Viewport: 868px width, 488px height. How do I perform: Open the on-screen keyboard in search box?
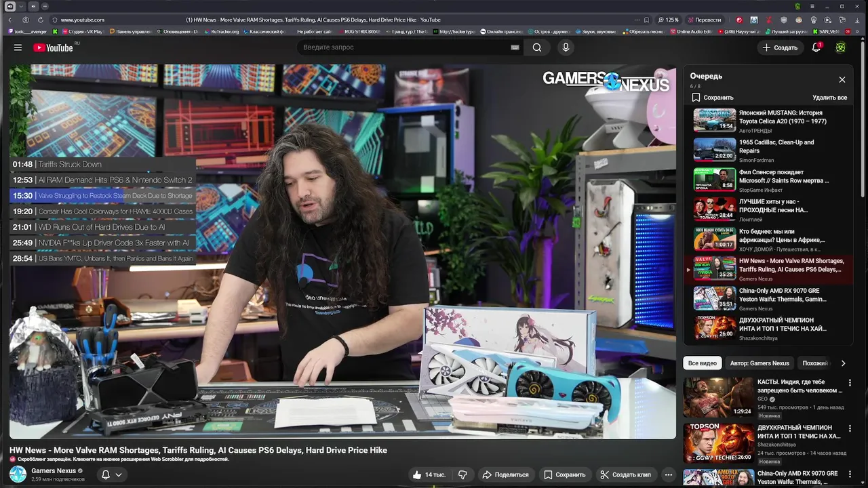(515, 47)
